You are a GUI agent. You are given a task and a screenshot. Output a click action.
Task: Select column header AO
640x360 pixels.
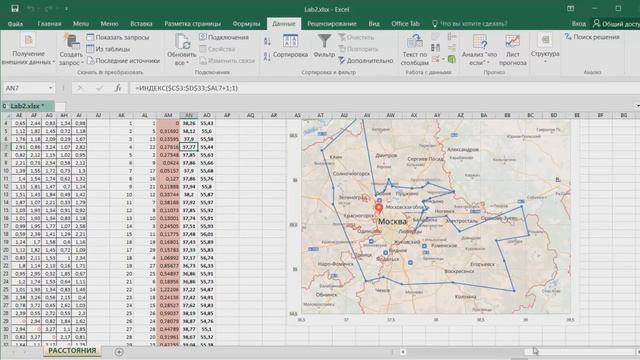pos(207,116)
